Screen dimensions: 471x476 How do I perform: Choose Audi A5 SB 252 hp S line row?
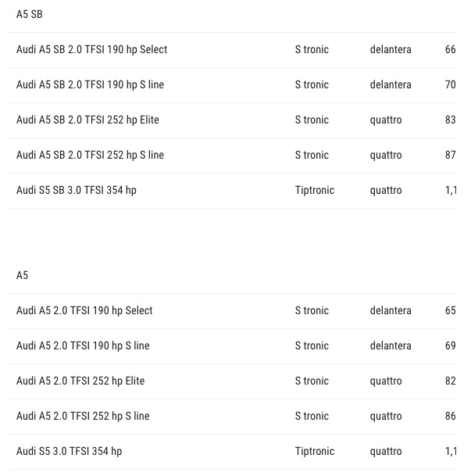pyautogui.click(x=232, y=156)
